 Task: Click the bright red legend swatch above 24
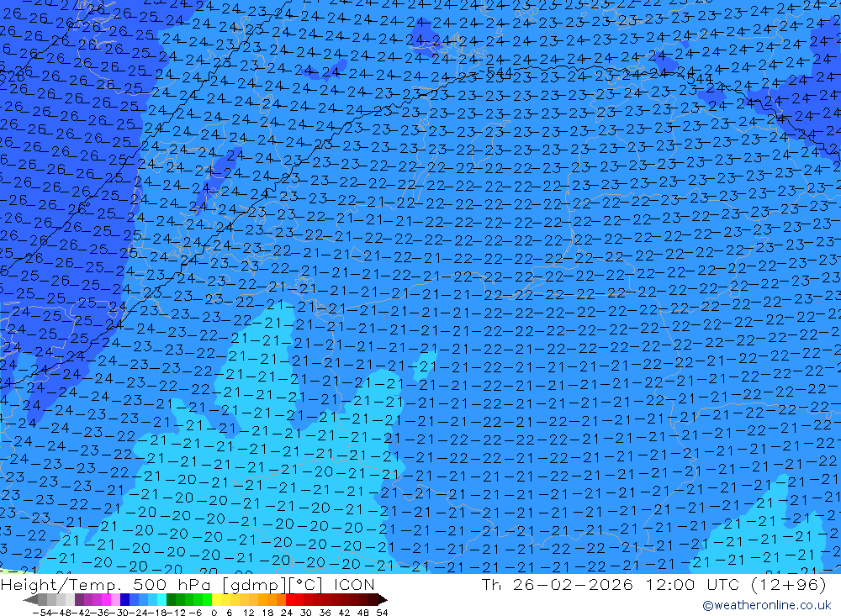click(x=290, y=599)
